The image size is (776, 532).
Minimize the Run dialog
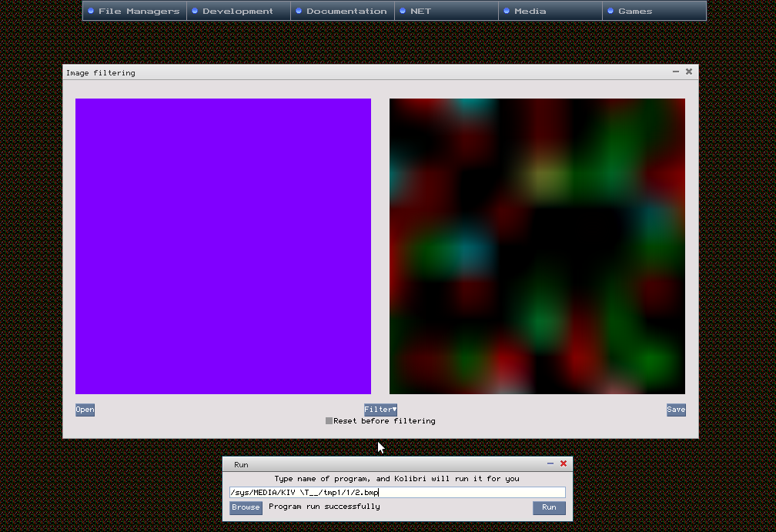[x=550, y=463]
